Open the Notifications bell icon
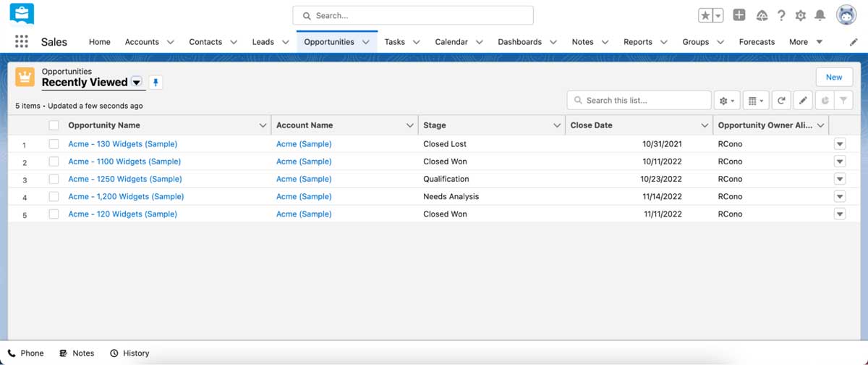 click(820, 15)
